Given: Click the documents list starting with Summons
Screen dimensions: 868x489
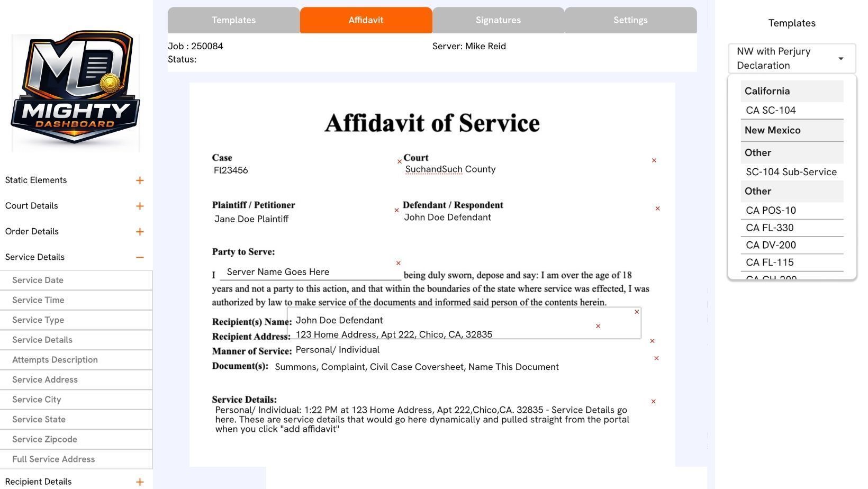Looking at the screenshot, I should (x=417, y=367).
